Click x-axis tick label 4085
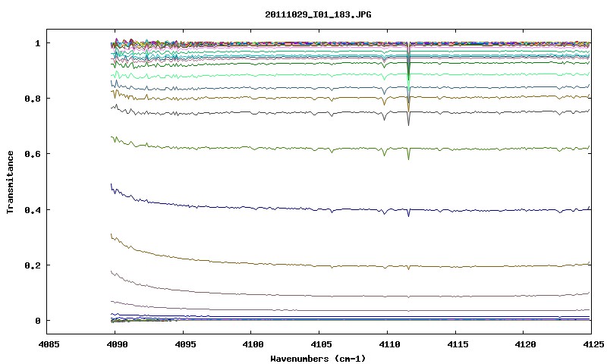Screen dimensions: 607x364 [49, 344]
